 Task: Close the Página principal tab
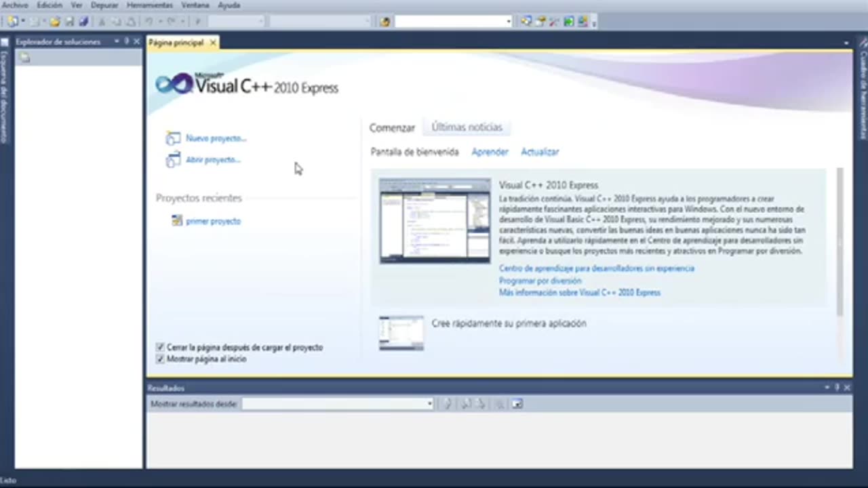click(x=212, y=43)
